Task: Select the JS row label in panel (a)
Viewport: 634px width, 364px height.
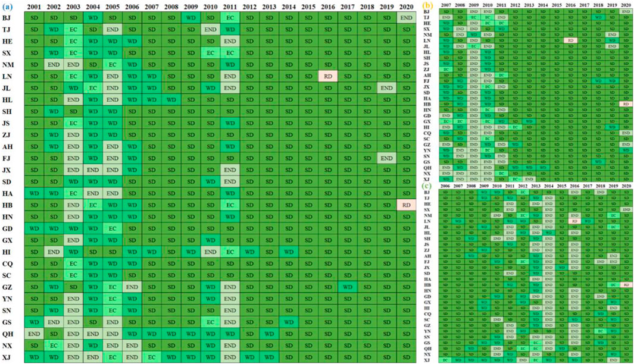Action: pos(6,123)
